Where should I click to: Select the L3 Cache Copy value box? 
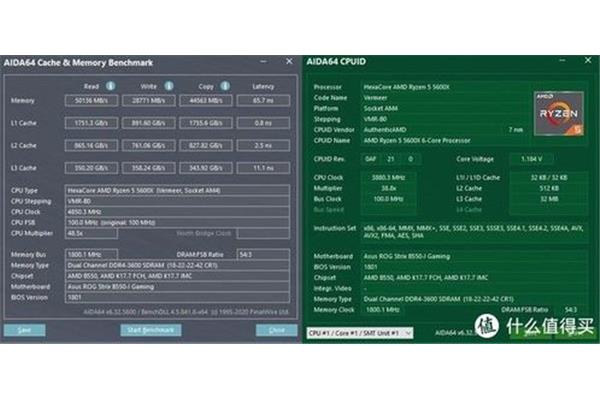[206, 168]
